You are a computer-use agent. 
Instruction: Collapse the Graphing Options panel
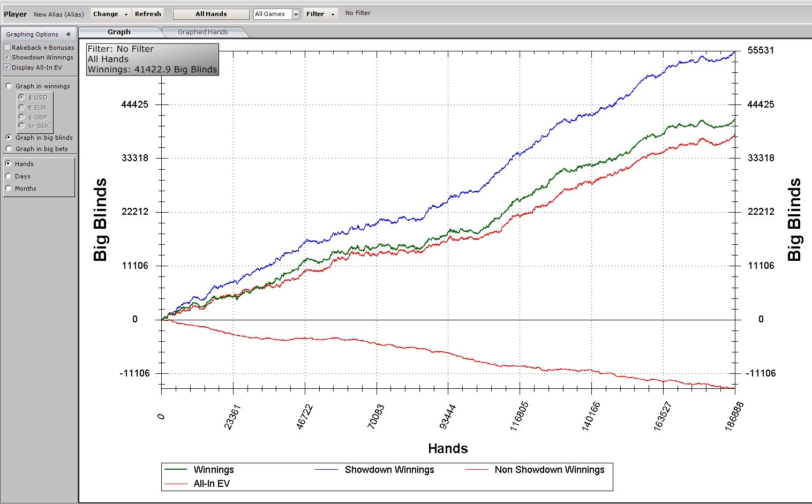point(68,34)
